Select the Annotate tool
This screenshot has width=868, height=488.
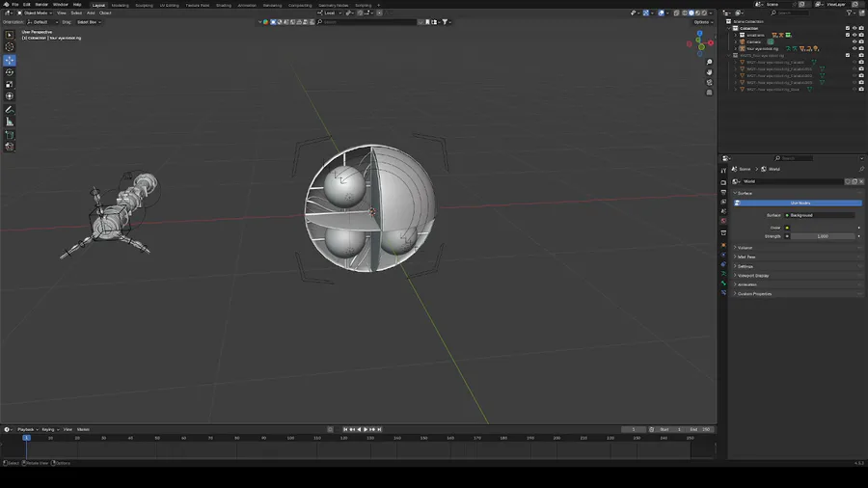click(10, 110)
